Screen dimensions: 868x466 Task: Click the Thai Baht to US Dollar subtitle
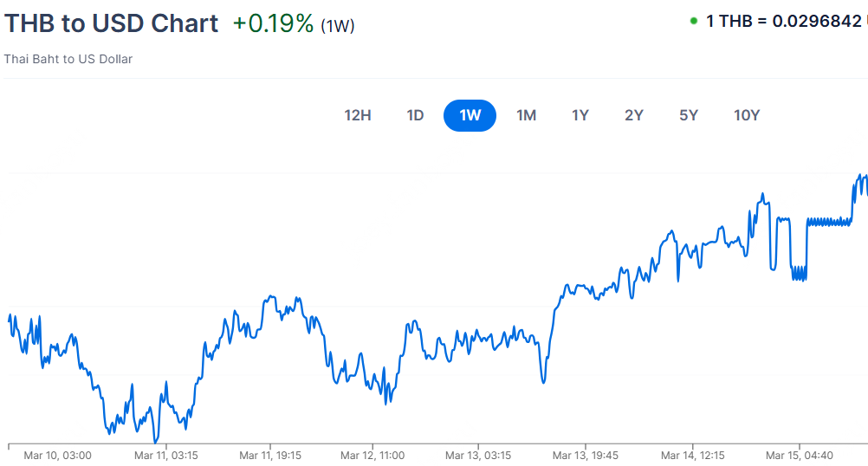(68, 59)
